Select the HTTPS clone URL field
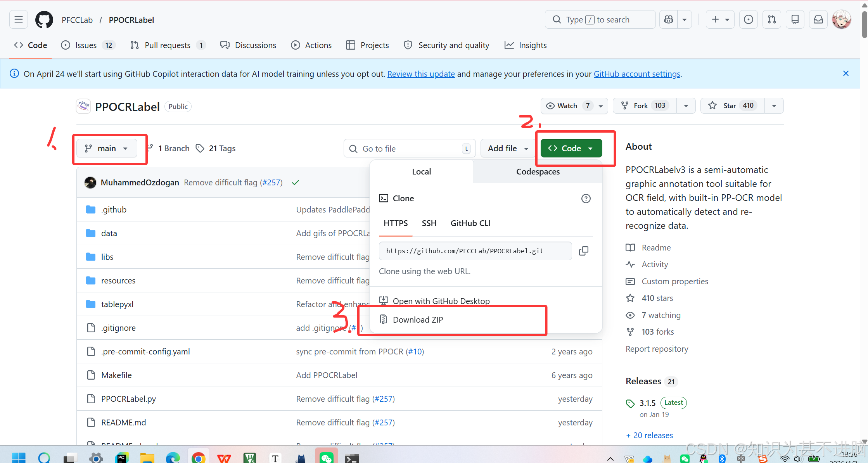This screenshot has height=463, width=868. click(x=475, y=251)
